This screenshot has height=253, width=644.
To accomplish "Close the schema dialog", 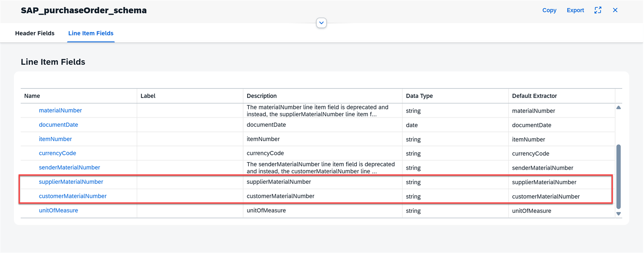I will tap(615, 10).
